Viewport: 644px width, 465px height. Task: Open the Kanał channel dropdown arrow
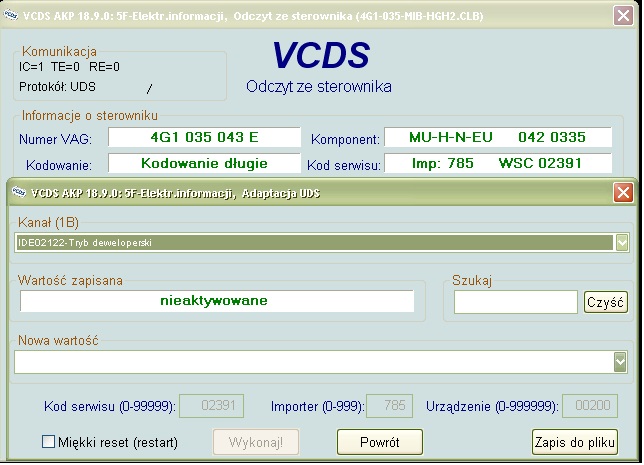click(x=622, y=242)
